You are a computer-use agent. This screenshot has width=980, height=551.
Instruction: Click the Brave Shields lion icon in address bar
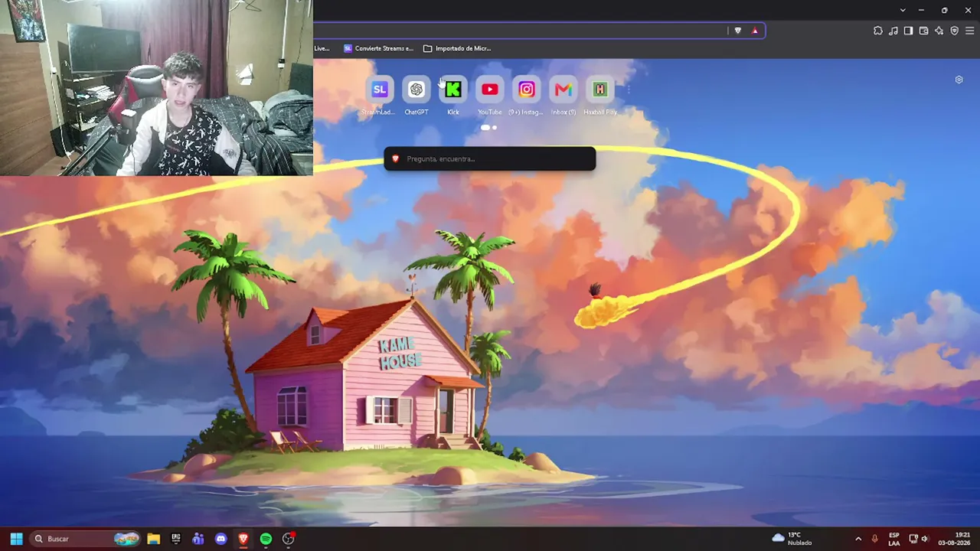tap(738, 31)
